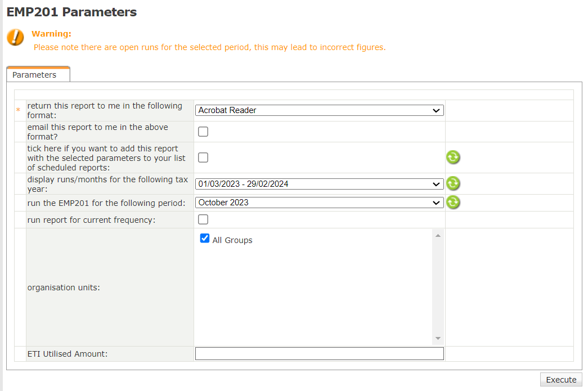
Task: Open the period dropdown showing October 2023
Action: pyautogui.click(x=319, y=203)
